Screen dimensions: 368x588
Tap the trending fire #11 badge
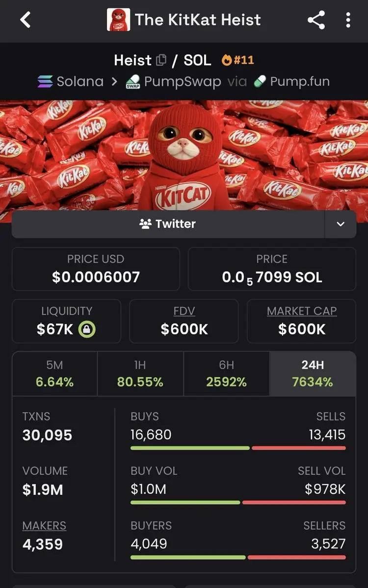[238, 60]
